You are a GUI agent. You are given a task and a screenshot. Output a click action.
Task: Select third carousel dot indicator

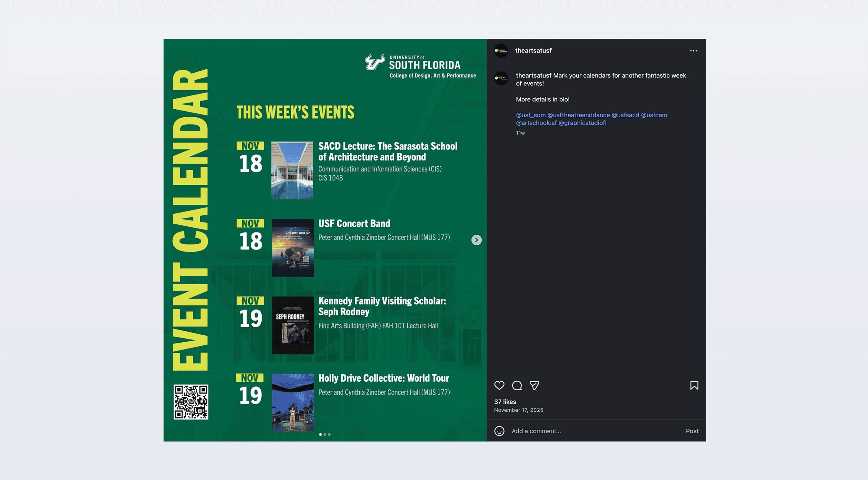pos(329,435)
